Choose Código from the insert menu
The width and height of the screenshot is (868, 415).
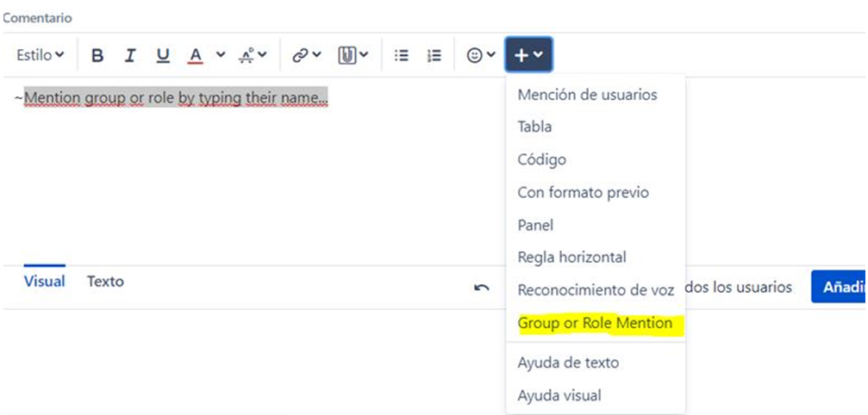tap(595, 159)
